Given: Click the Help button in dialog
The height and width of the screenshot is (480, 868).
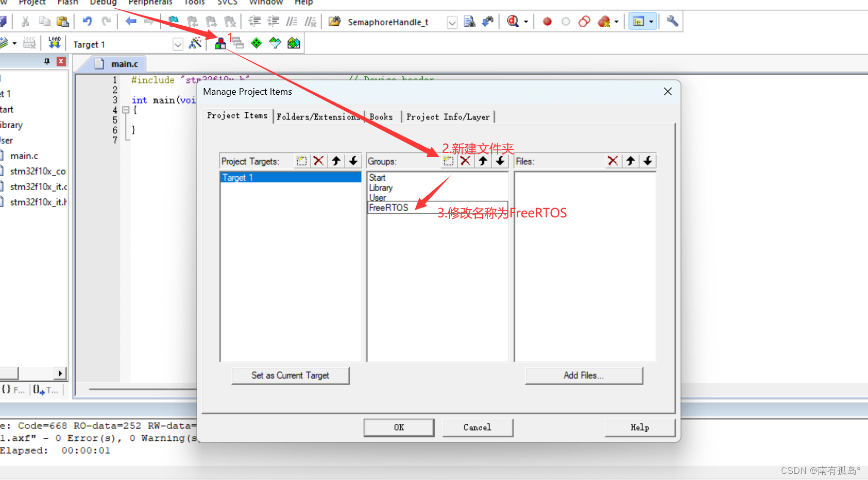Looking at the screenshot, I should pos(640,427).
